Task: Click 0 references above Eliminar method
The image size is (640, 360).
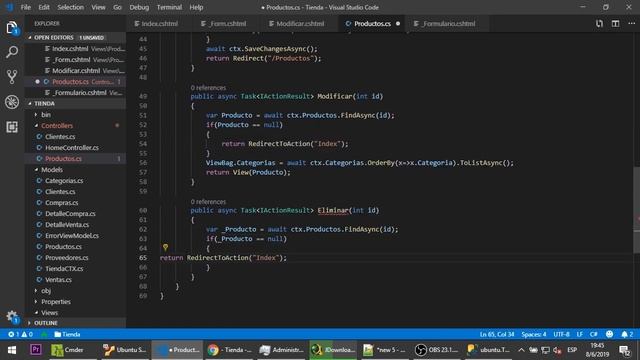Action: coord(208,202)
